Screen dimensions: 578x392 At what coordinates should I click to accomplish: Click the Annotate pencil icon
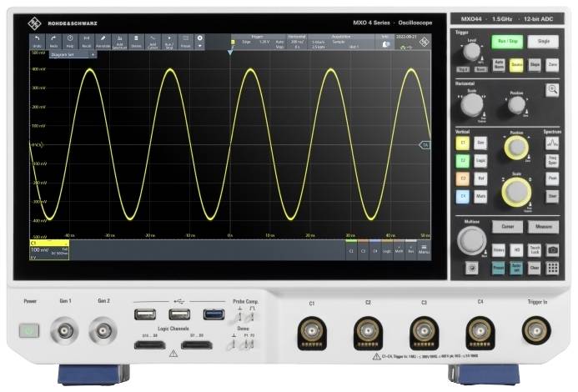[x=103, y=41]
